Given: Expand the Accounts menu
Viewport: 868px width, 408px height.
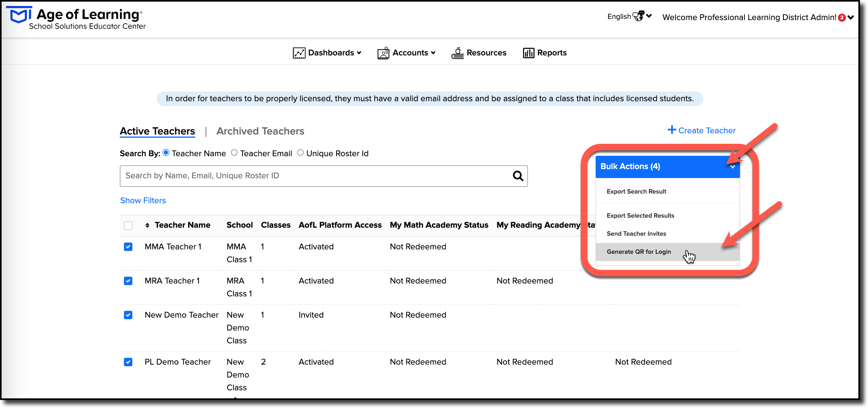Looking at the screenshot, I should pos(406,53).
